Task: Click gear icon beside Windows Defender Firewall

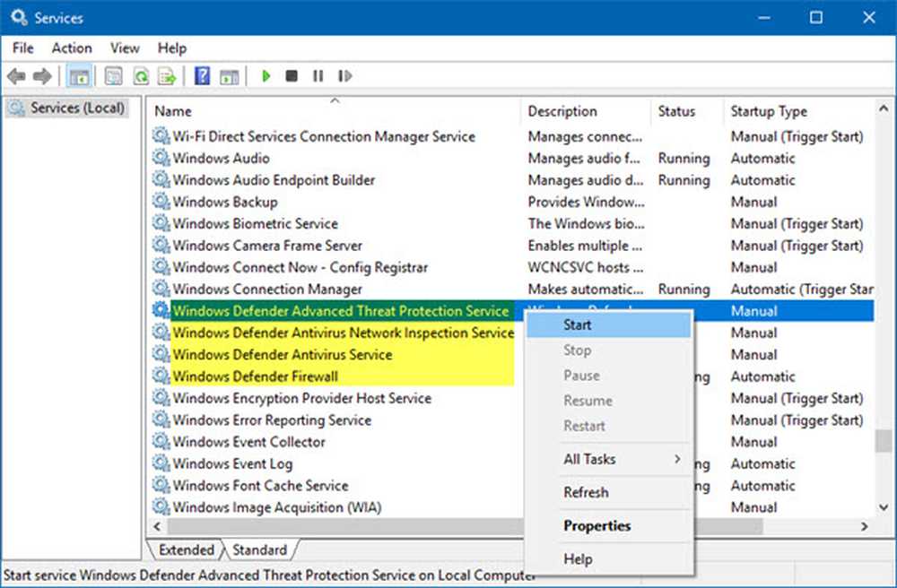Action: click(x=161, y=376)
